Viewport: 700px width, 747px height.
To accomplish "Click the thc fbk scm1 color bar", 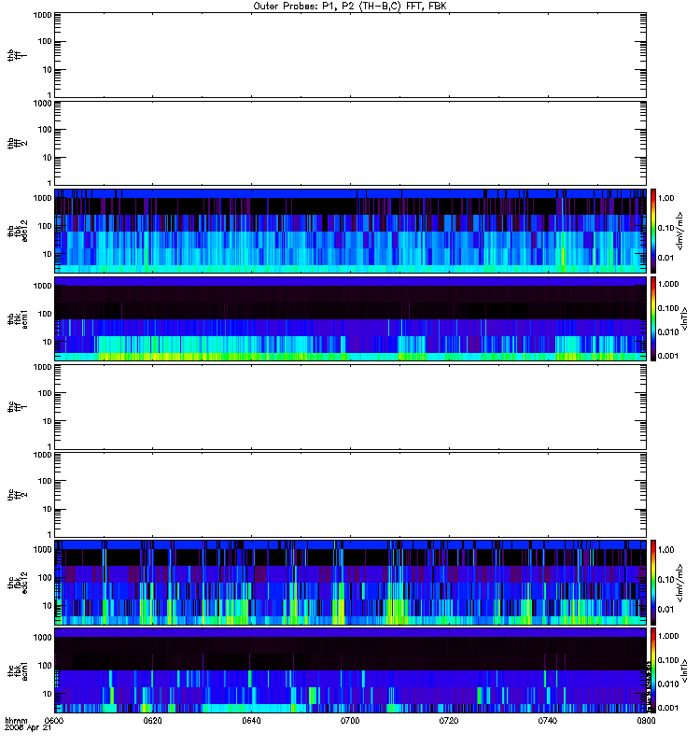I will tap(653, 670).
